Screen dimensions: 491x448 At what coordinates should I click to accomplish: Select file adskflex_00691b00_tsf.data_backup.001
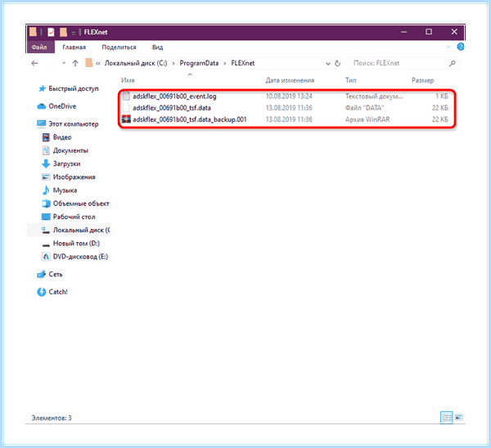[190, 119]
